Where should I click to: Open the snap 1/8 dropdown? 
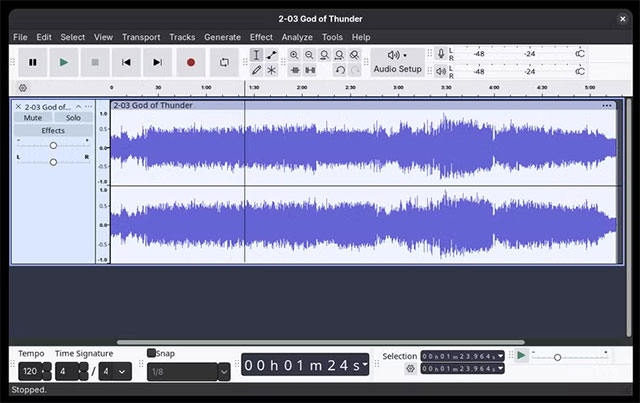click(224, 372)
